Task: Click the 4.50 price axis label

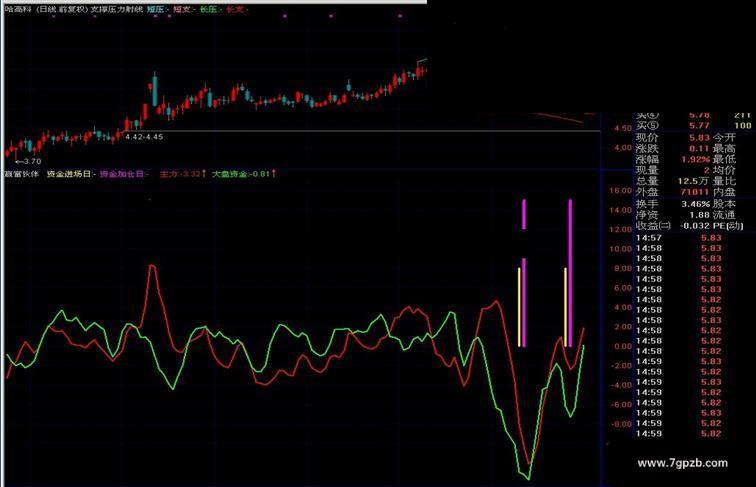Action: point(623,128)
